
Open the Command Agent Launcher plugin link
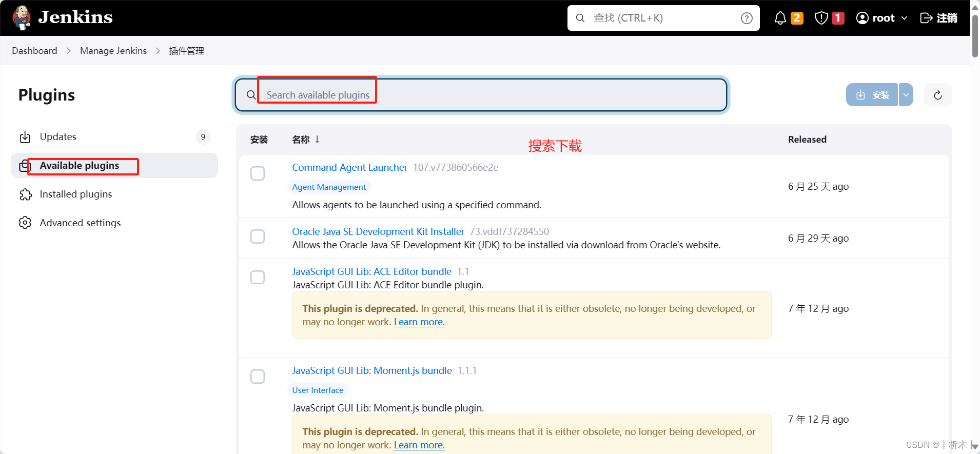[349, 167]
